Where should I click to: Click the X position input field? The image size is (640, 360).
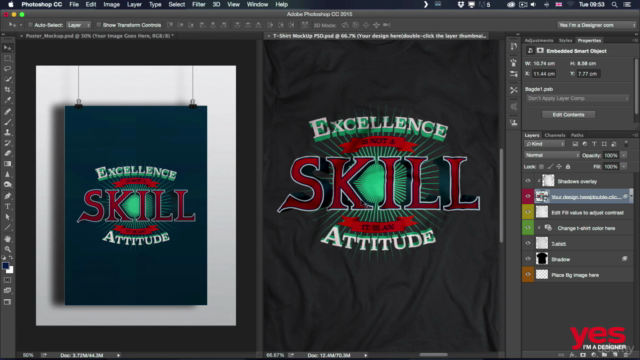pos(544,74)
